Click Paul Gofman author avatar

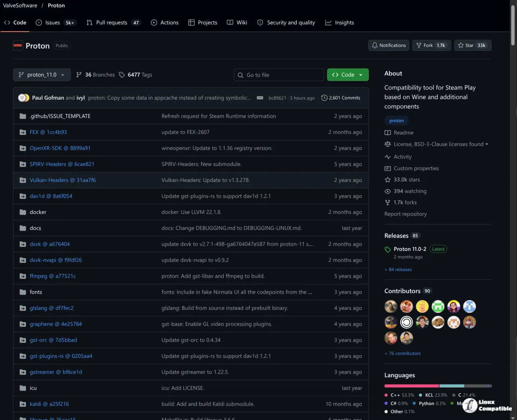click(x=22, y=98)
